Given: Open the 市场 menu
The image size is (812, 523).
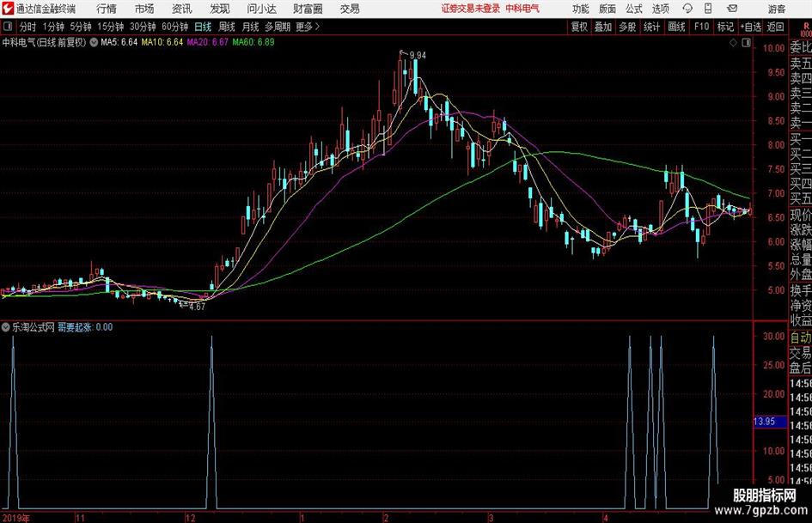Looking at the screenshot, I should click(x=144, y=9).
